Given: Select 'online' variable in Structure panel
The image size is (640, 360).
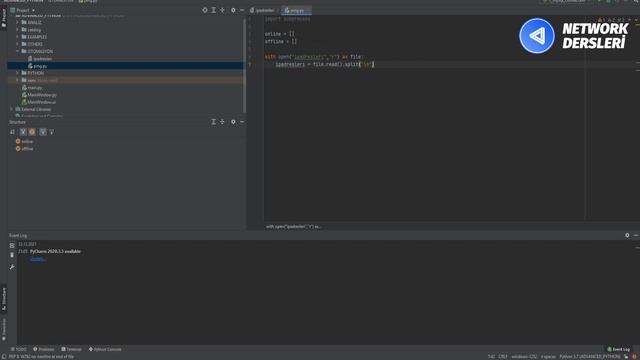Looking at the screenshot, I should [24, 141].
